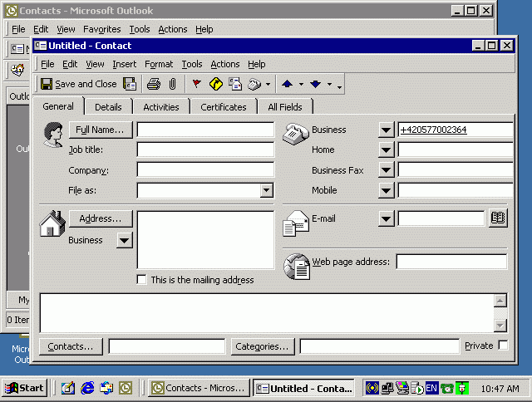
Task: Open the File menu in Contact window
Action: pos(47,64)
